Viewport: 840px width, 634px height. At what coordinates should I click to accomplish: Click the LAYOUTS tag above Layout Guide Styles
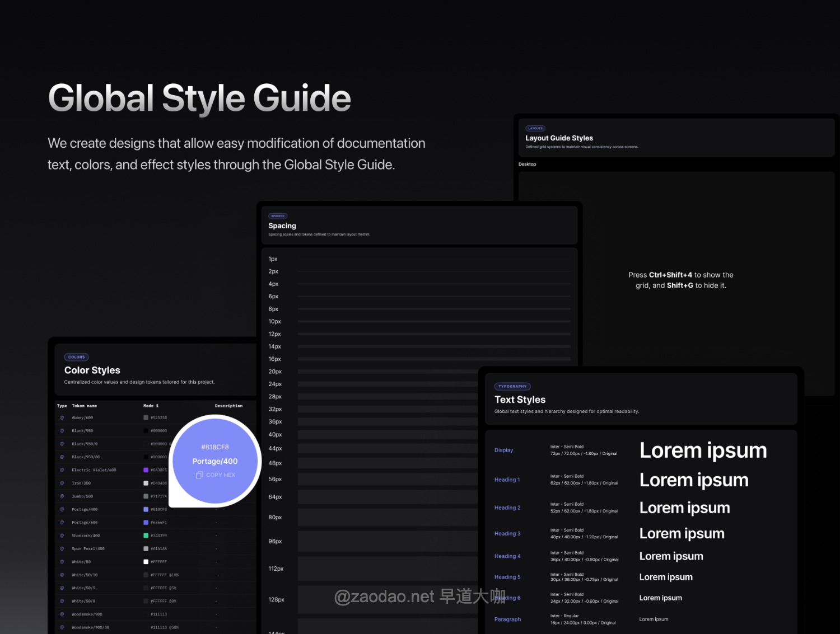pos(535,128)
